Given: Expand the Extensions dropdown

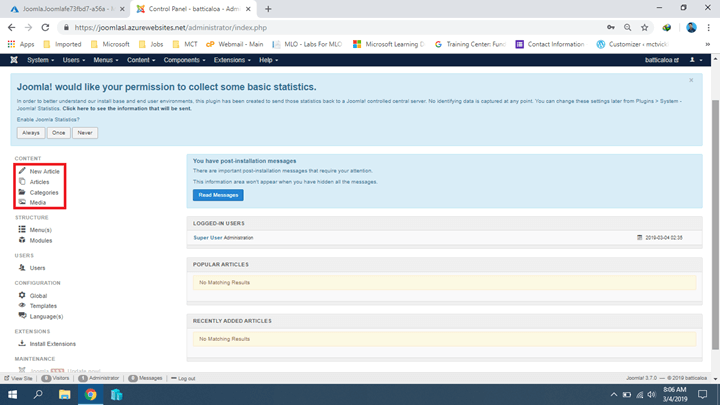Looking at the screenshot, I should 232,60.
